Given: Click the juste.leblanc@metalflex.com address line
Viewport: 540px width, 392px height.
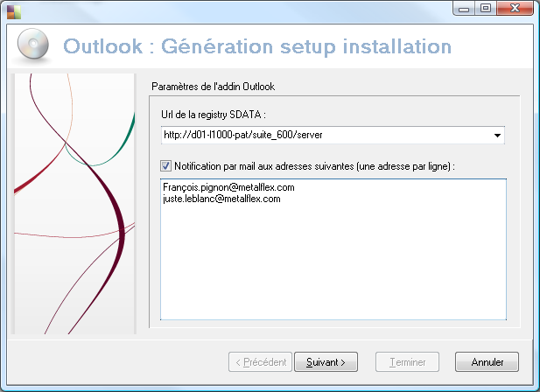Looking at the screenshot, I should click(x=221, y=199).
